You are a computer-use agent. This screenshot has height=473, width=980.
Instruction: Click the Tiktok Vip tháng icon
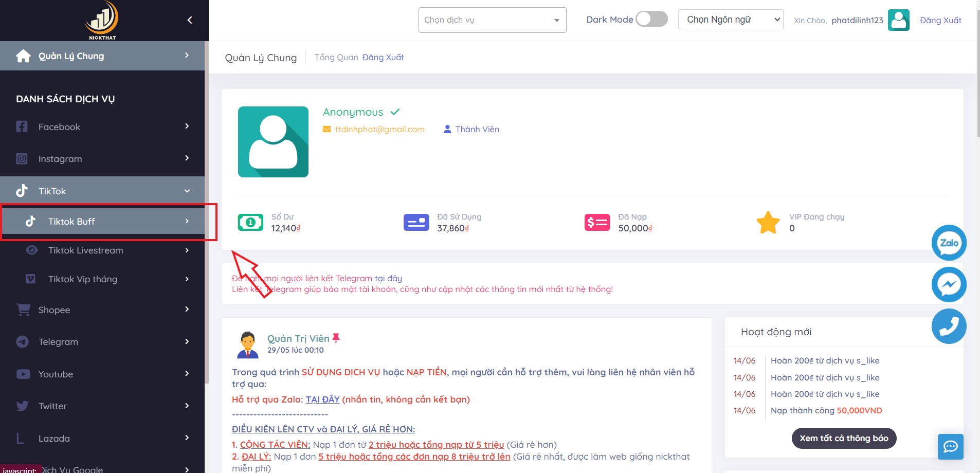31,279
